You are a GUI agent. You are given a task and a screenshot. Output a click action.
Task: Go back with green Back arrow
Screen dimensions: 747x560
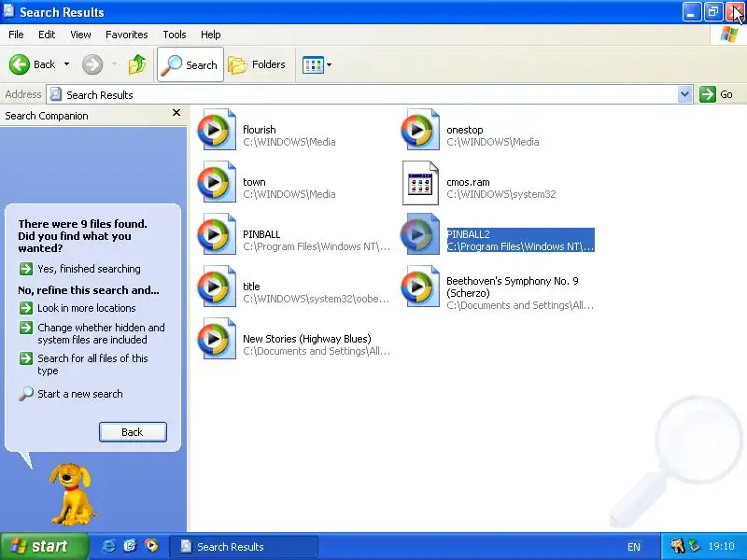coord(19,64)
